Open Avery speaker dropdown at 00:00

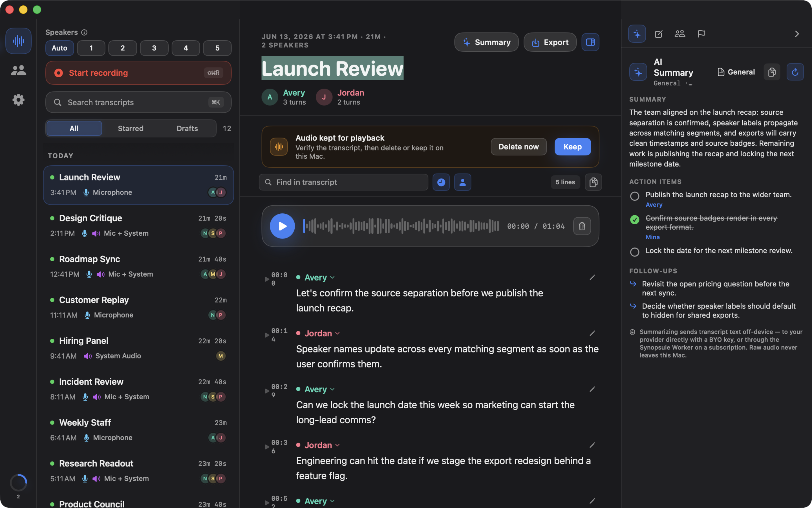point(316,277)
